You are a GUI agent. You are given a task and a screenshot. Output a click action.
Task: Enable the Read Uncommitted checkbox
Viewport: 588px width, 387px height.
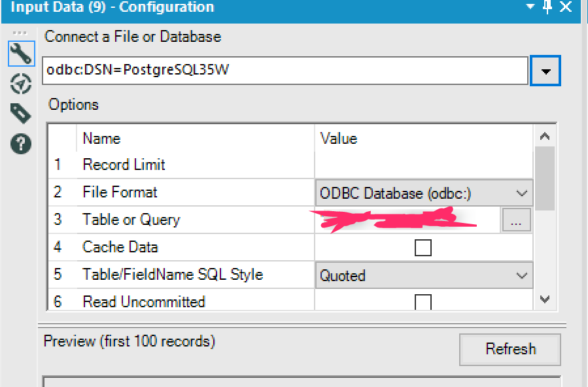coord(423,302)
